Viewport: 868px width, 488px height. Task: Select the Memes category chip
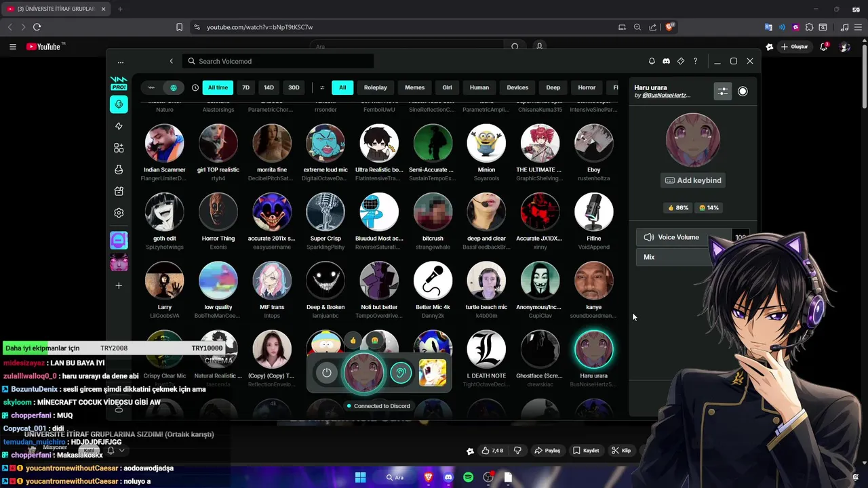414,87
